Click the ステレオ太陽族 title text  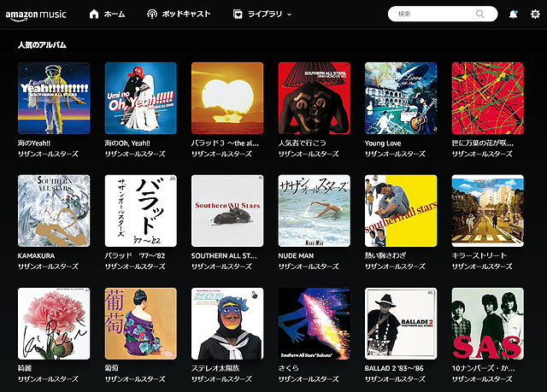(x=215, y=368)
